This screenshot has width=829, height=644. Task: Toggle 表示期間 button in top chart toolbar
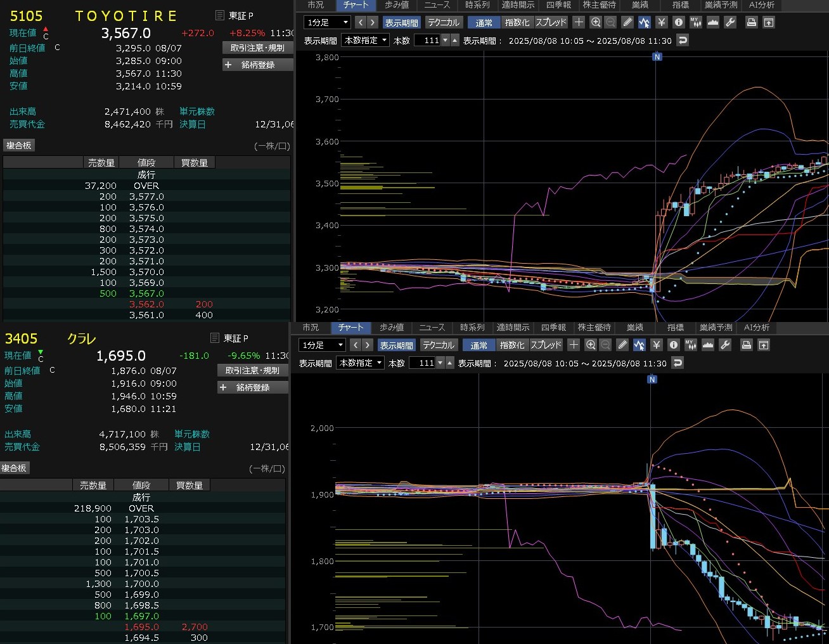coord(401,22)
